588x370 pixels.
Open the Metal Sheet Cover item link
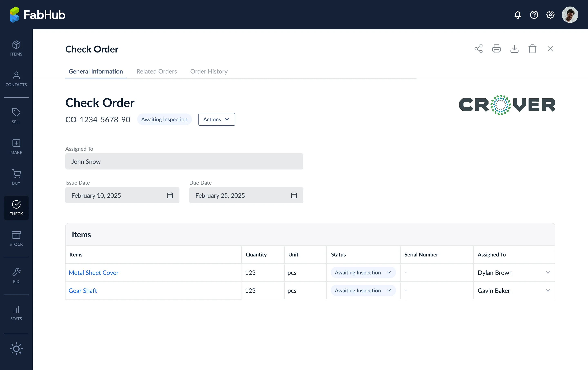pyautogui.click(x=93, y=273)
